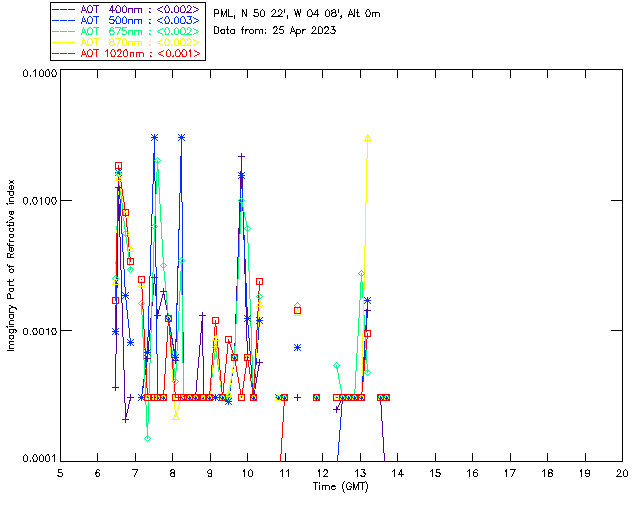Click the 'Data from: 25 Apr 2023' text

tap(275, 31)
